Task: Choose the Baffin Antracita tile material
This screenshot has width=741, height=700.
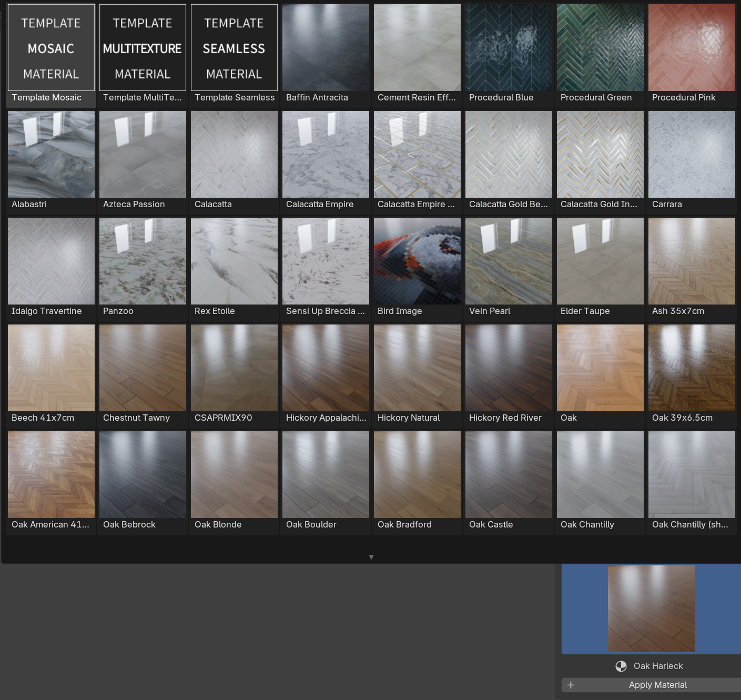Action: [326, 48]
